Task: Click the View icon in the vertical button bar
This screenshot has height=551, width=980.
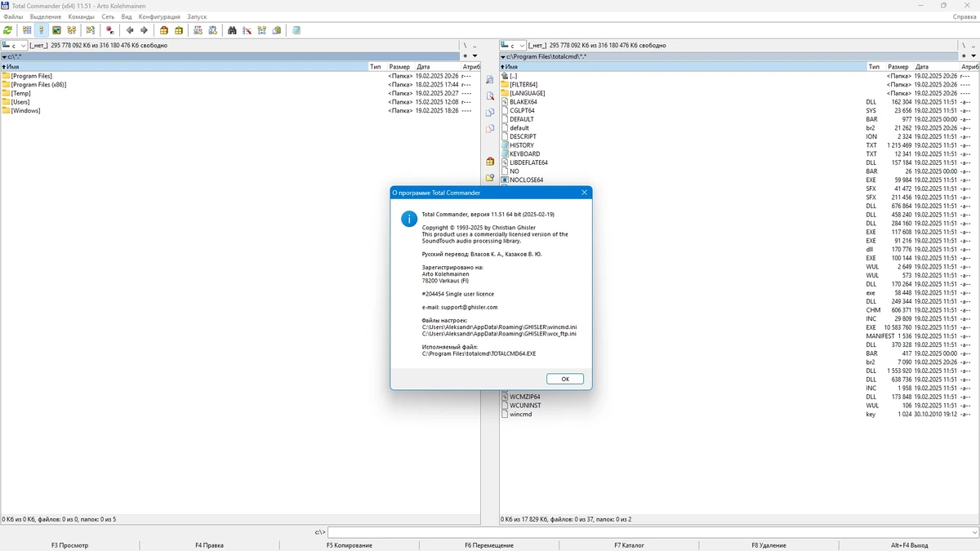Action: pos(490,80)
